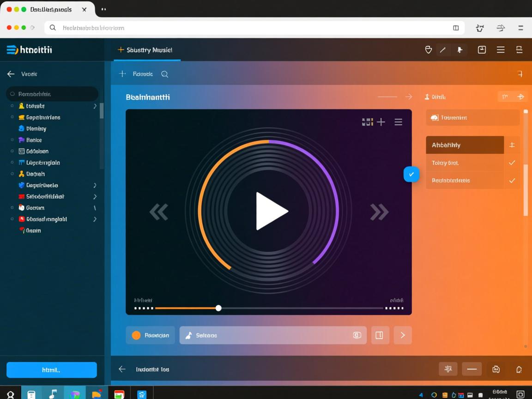Expand the first sidebar item with chevron
The width and height of the screenshot is (532, 399).
(95, 106)
